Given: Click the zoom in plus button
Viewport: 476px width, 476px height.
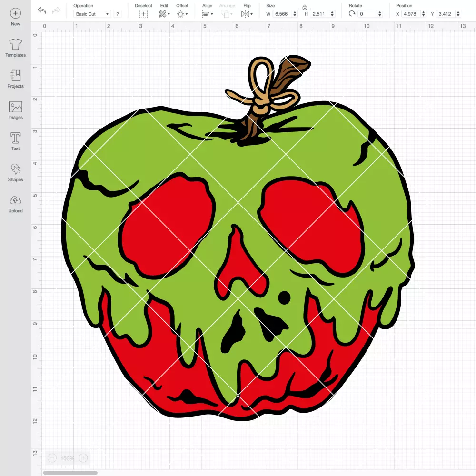Looking at the screenshot, I should pyautogui.click(x=83, y=458).
